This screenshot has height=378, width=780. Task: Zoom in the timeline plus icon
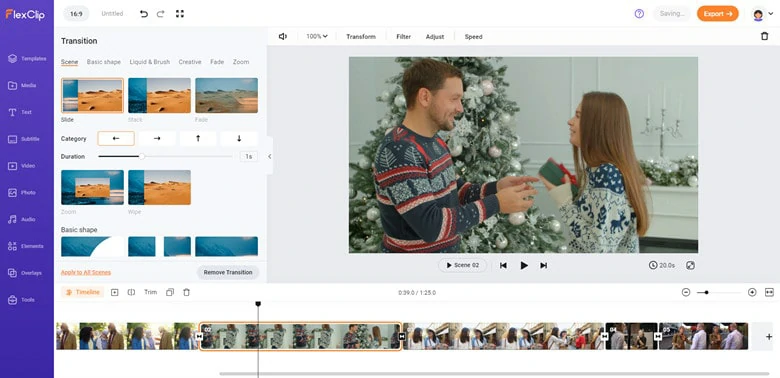coord(752,292)
